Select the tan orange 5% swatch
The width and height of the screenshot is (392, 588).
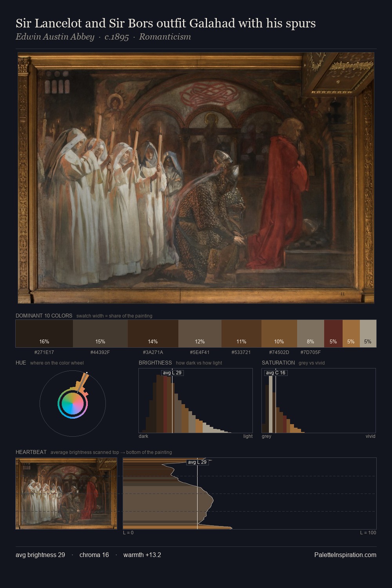[x=351, y=334]
